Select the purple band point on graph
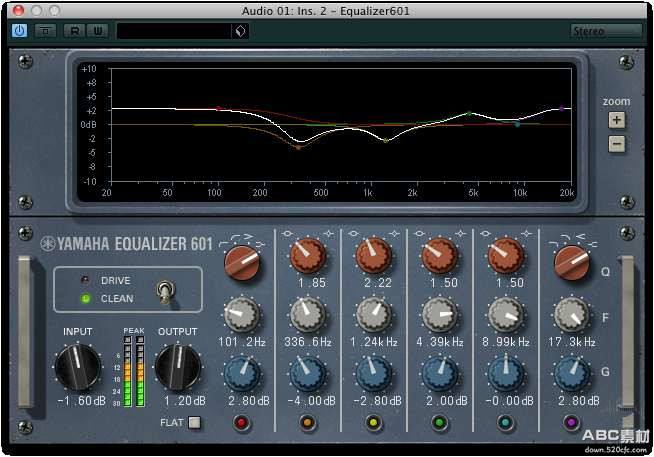654x457 pixels. click(x=561, y=109)
